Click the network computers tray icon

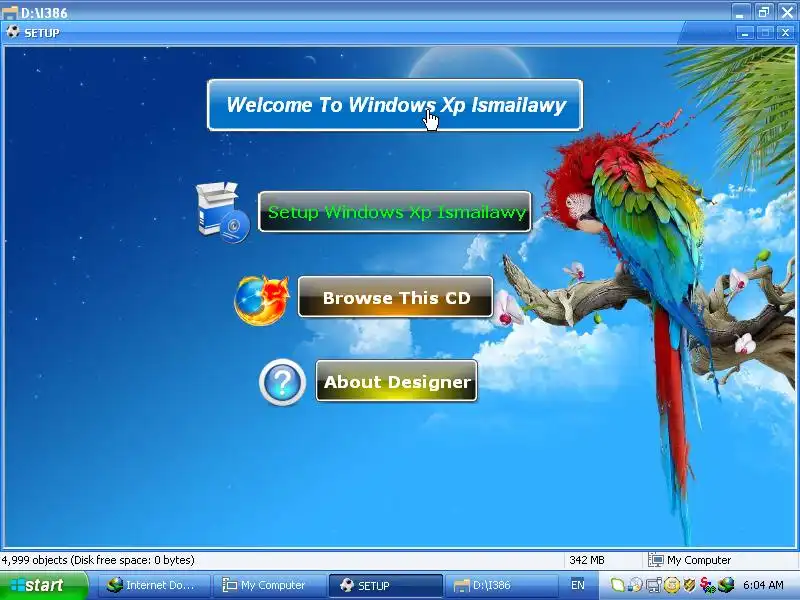pos(654,585)
